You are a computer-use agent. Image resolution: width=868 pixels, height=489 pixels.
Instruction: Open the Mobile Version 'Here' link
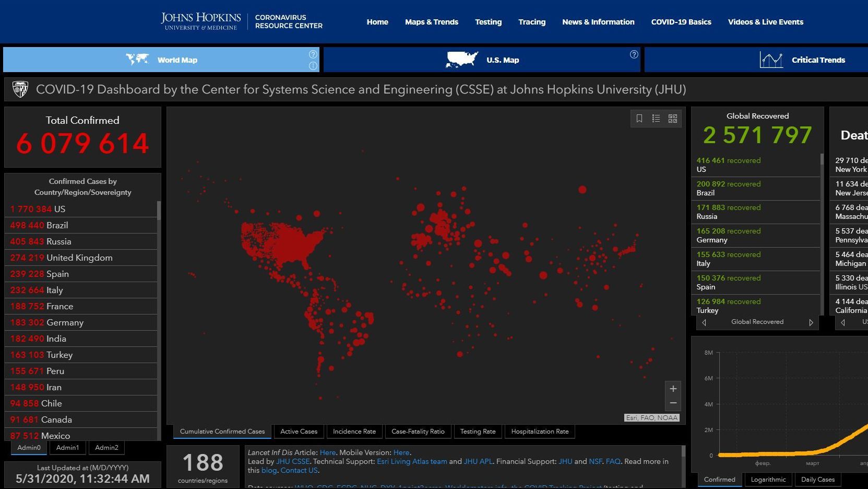401,452
